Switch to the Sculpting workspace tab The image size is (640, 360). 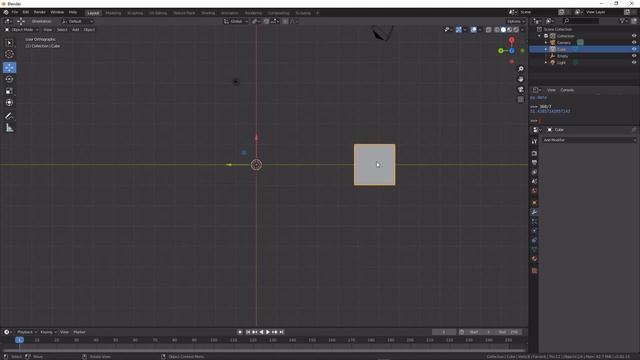click(x=135, y=13)
